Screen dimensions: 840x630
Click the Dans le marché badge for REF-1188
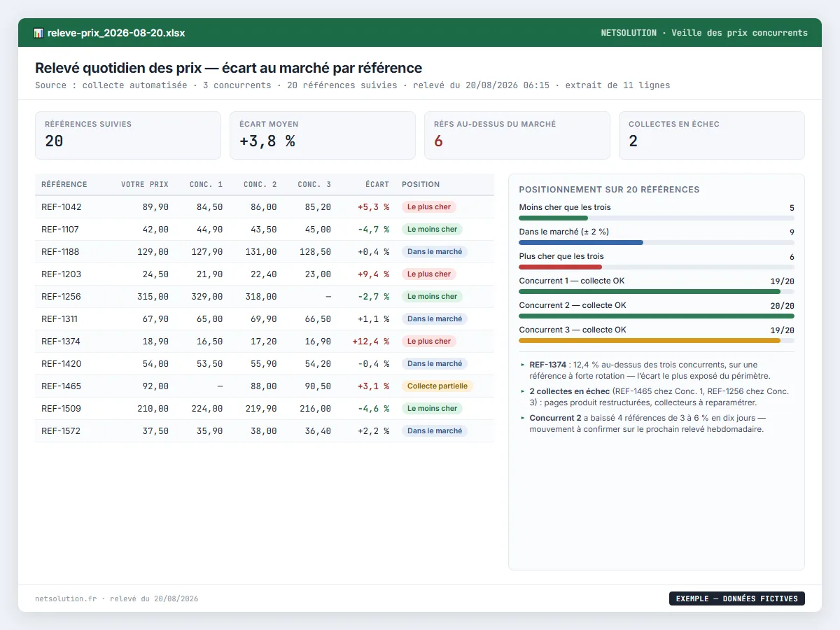click(x=435, y=252)
